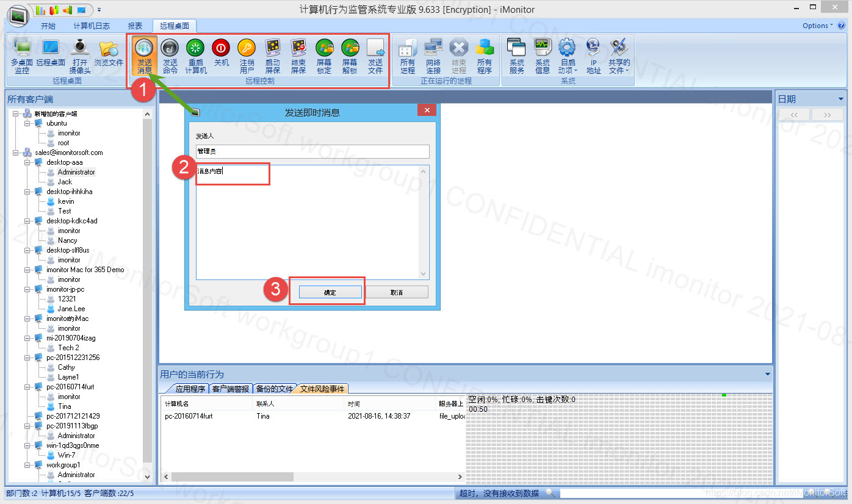Click 重启计算机 restart computer icon
The height and width of the screenshot is (504, 852).
[x=195, y=56]
